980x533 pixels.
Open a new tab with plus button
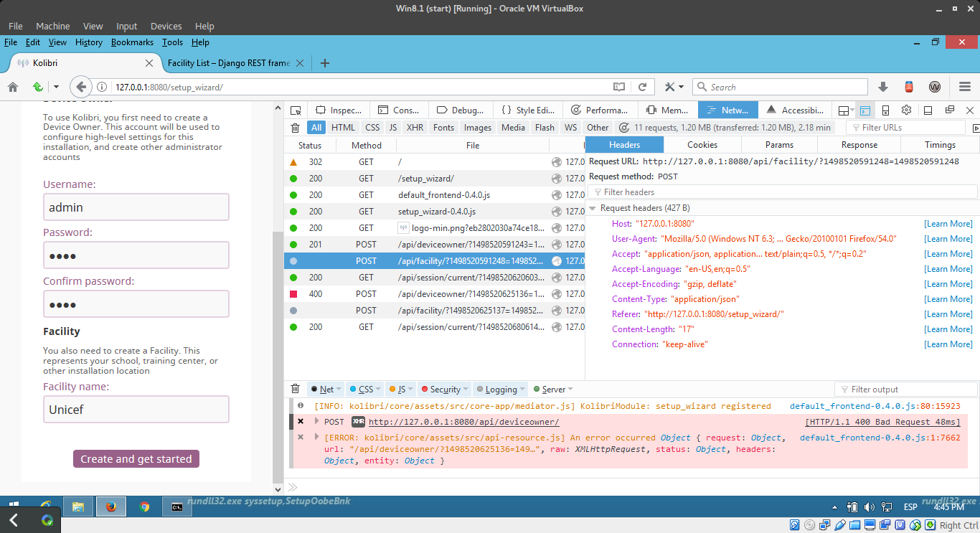(x=324, y=63)
